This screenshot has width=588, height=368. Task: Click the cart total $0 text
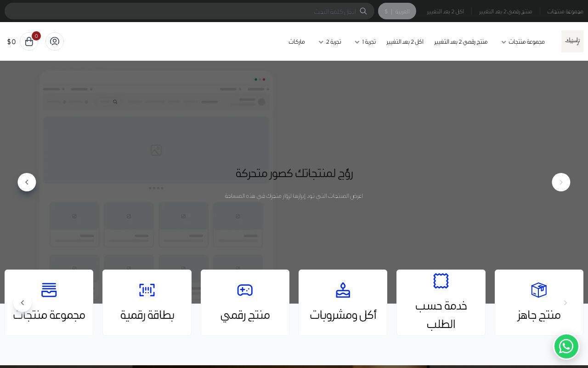click(x=11, y=42)
